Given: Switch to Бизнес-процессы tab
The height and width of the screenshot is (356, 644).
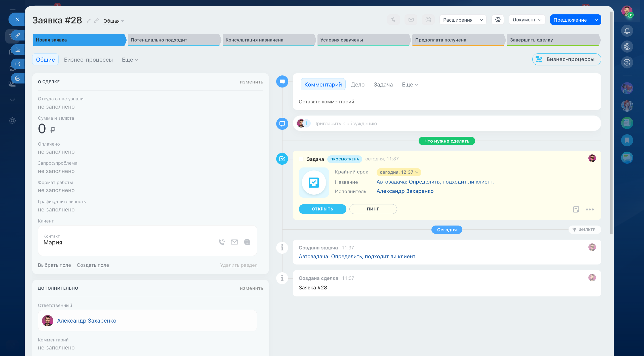Looking at the screenshot, I should (88, 60).
